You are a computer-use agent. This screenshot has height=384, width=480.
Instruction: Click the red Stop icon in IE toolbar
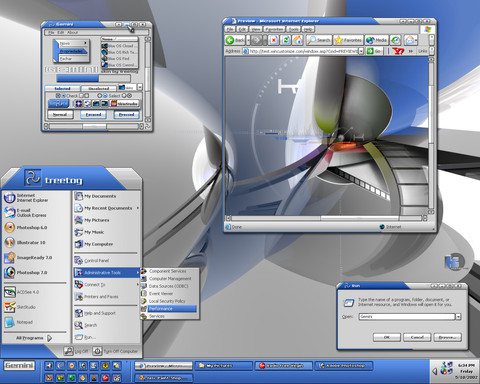pyautogui.click(x=274, y=40)
